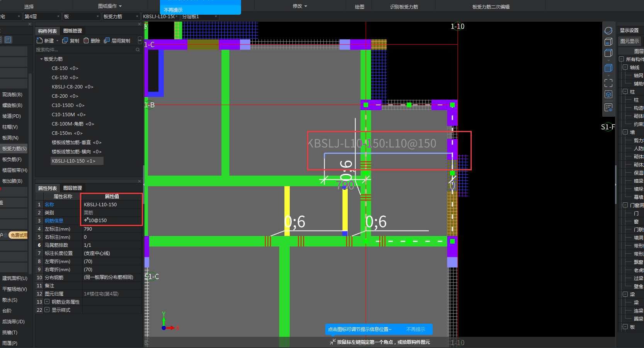Screen dimensions: 644x348
Task: Collapse the 板受力筋 tree node
Action: click(41, 59)
